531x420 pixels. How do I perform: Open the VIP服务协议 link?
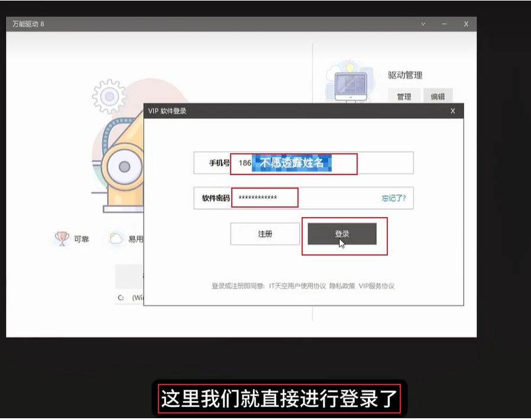[377, 286]
